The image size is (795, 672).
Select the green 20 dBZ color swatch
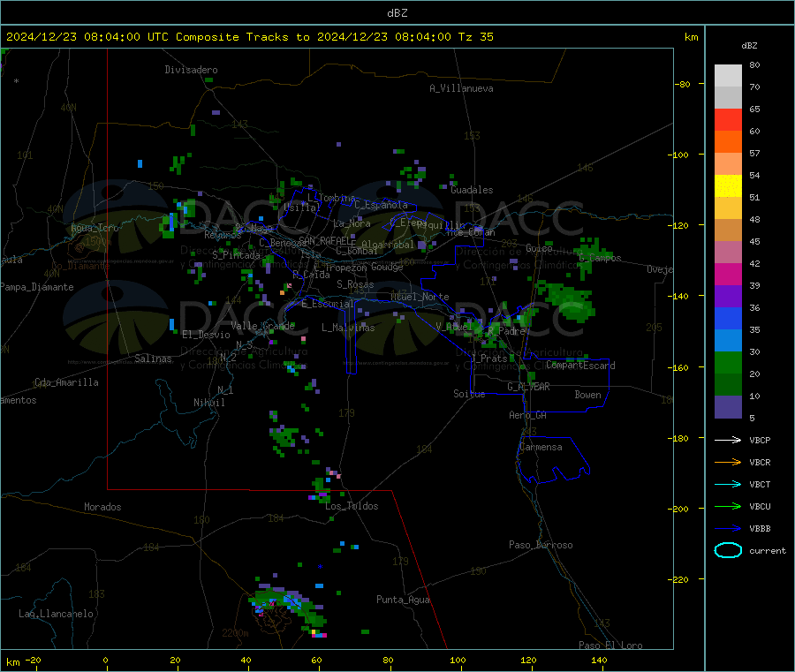[x=728, y=362]
